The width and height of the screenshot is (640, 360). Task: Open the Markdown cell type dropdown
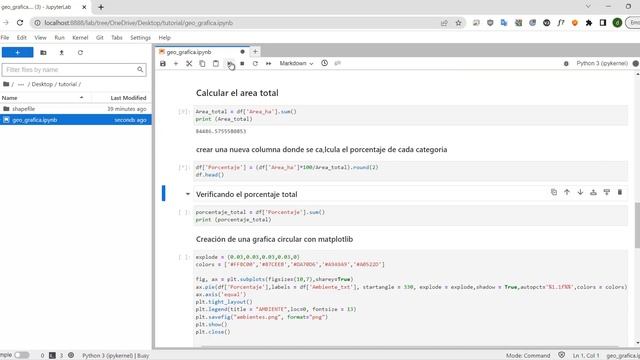click(x=296, y=63)
